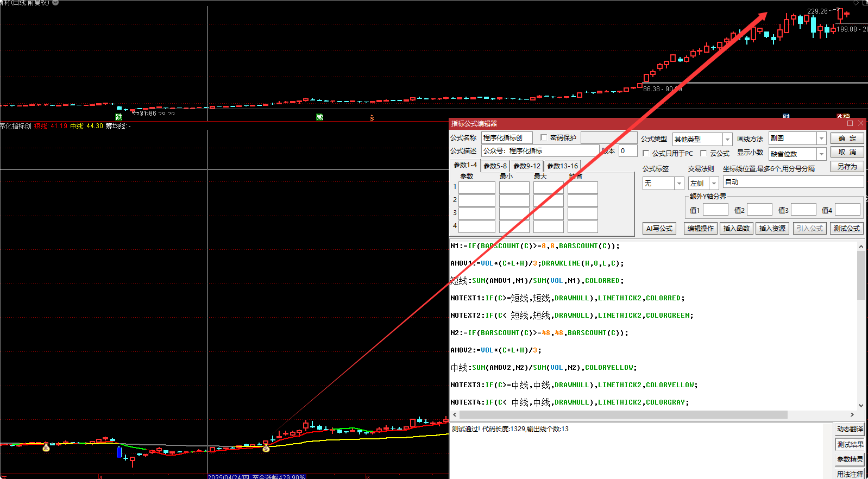The width and height of the screenshot is (868, 479).
Task: Open the chart title dropdown arrow icon
Action: pos(55,3)
